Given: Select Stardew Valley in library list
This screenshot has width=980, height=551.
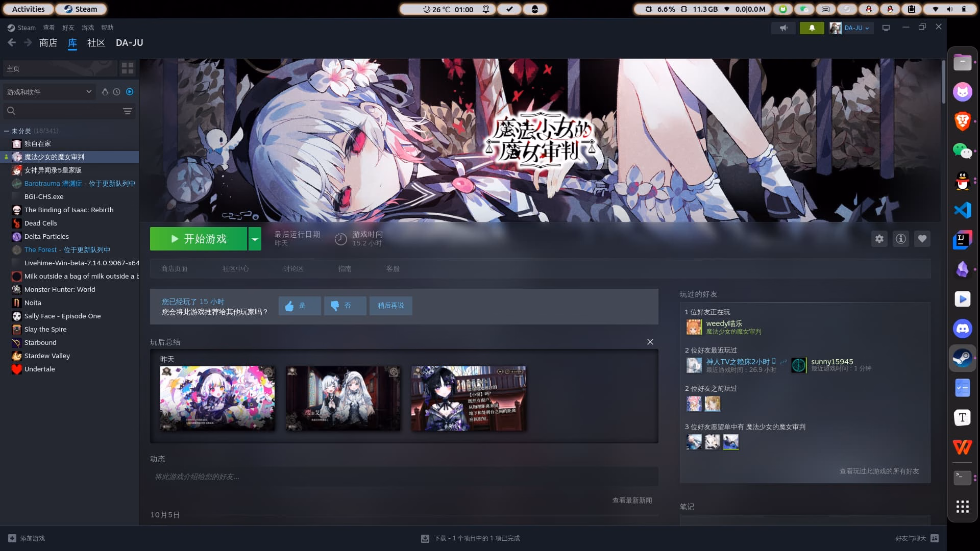Looking at the screenshot, I should [x=69, y=356].
